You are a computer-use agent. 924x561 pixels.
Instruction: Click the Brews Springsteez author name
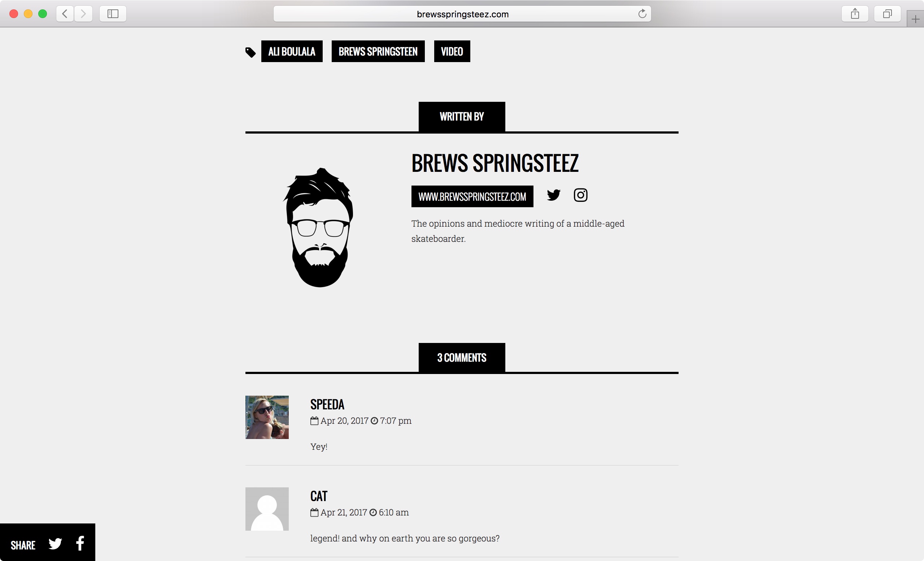[495, 163]
